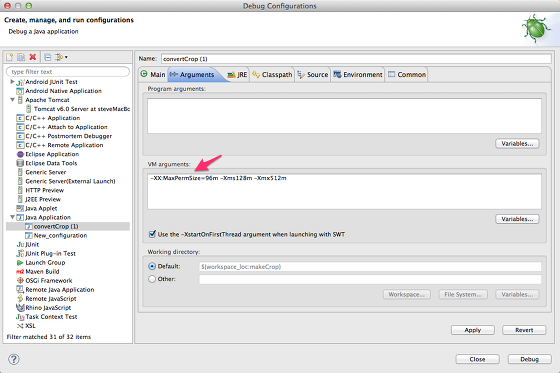The height and width of the screenshot is (373, 560).
Task: Select Generic Server(External Launch) entry
Action: click(70, 181)
